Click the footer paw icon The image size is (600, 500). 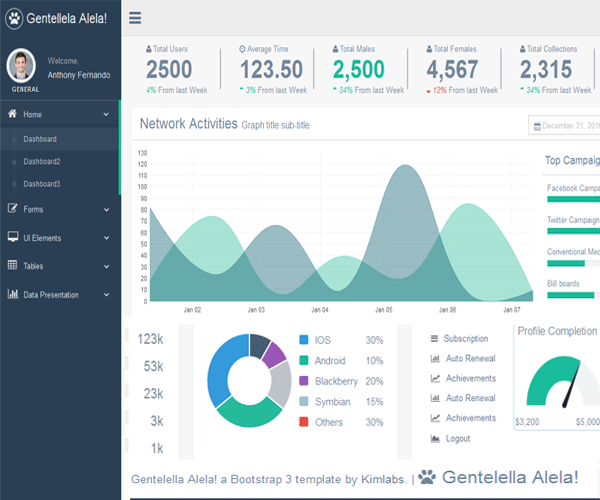[427, 477]
